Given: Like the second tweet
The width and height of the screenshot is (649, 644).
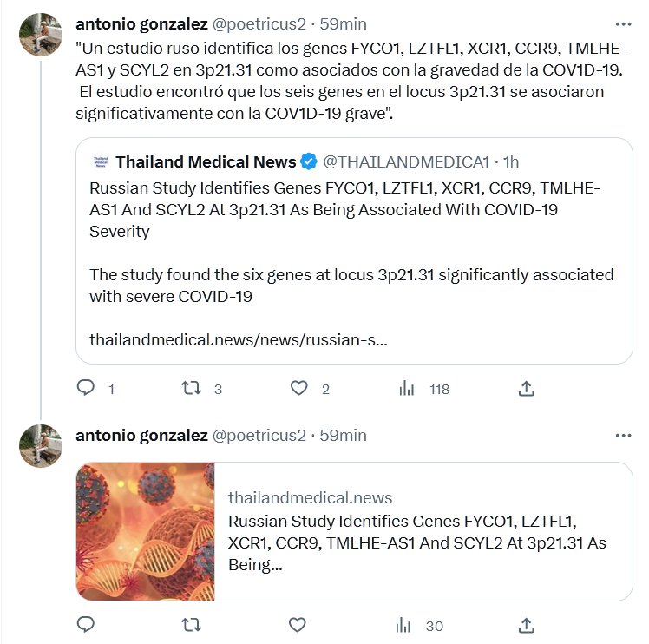Looking at the screenshot, I should 297,625.
